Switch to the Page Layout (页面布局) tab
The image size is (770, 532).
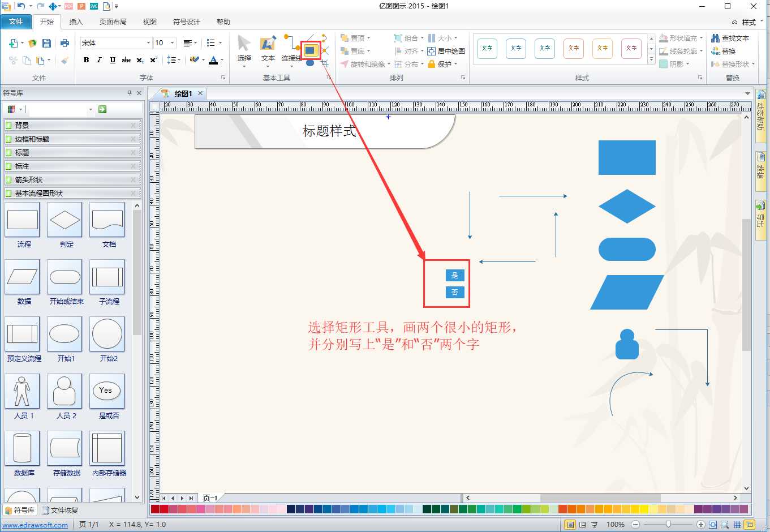tap(113, 22)
